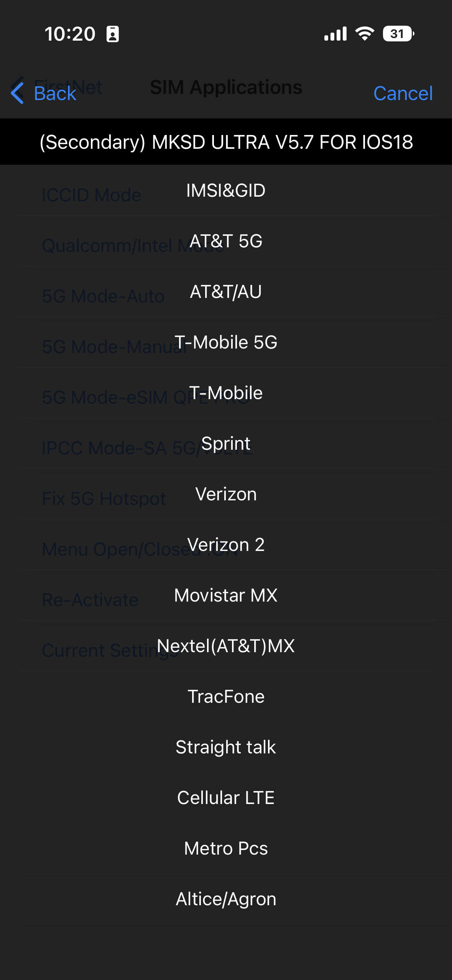Image resolution: width=452 pixels, height=980 pixels.
Task: Tap the Wi-Fi status icon
Action: (365, 34)
